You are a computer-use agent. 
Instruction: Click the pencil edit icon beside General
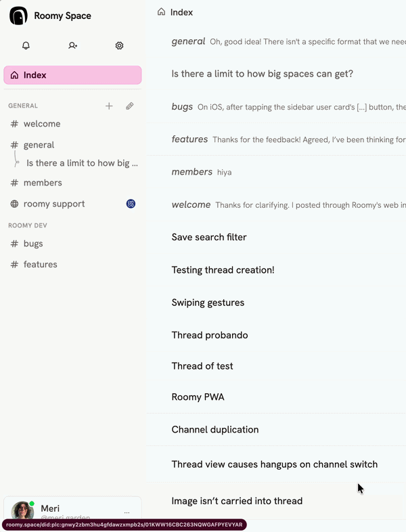[x=129, y=106]
